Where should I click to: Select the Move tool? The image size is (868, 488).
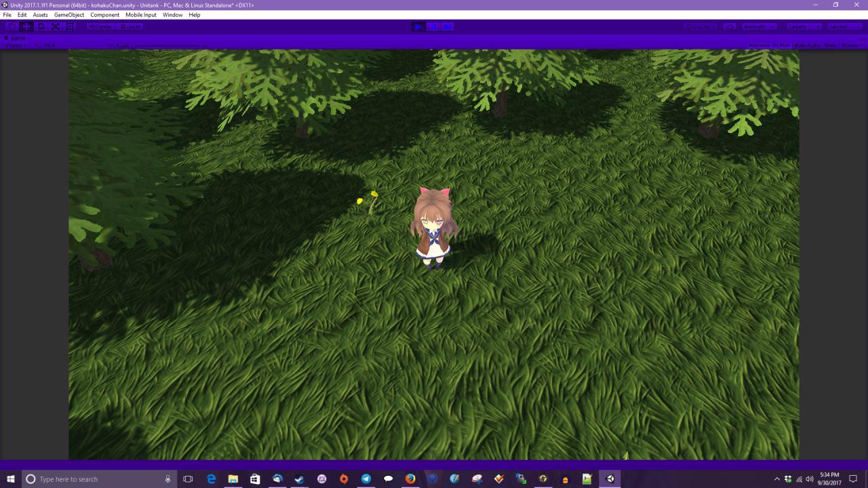click(x=26, y=26)
